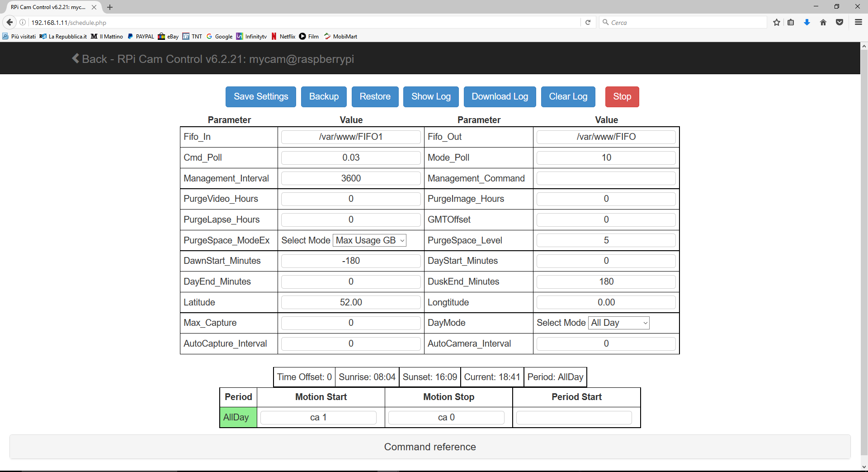This screenshot has height=472, width=868.
Task: Click the Backup button
Action: (324, 97)
